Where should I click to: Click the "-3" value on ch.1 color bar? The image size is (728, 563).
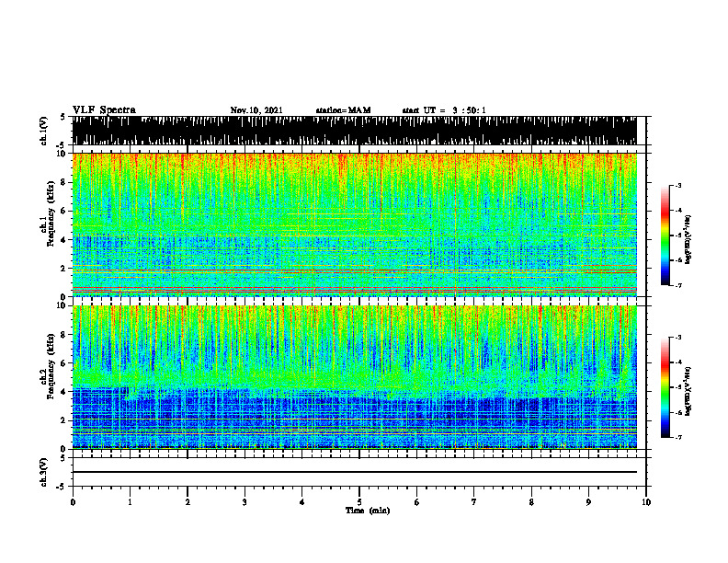click(x=678, y=185)
